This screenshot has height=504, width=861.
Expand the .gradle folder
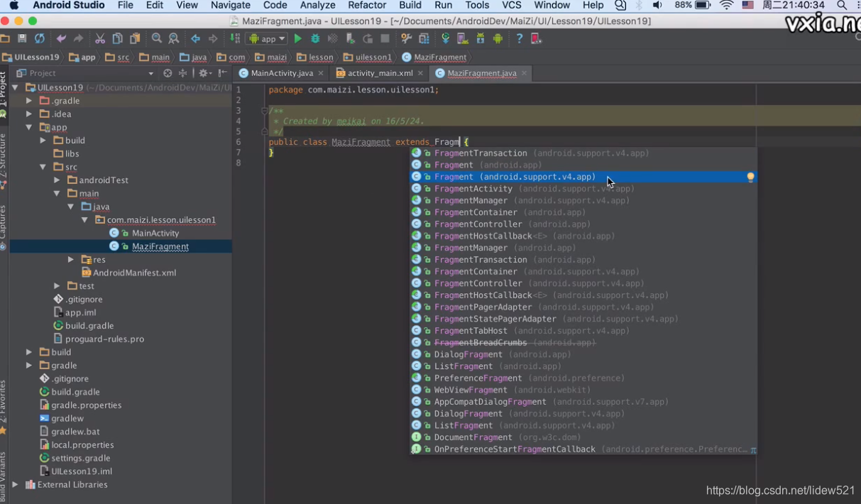click(29, 101)
